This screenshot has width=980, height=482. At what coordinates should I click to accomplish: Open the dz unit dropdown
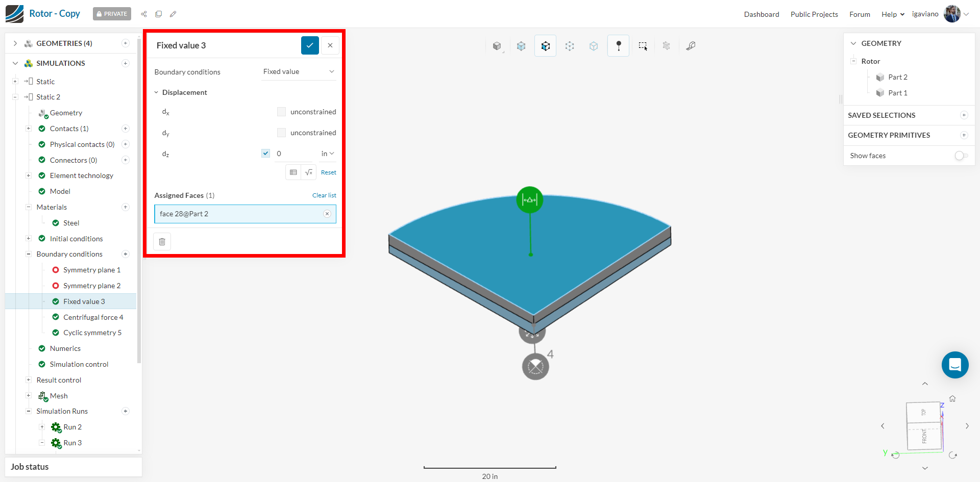(x=328, y=154)
